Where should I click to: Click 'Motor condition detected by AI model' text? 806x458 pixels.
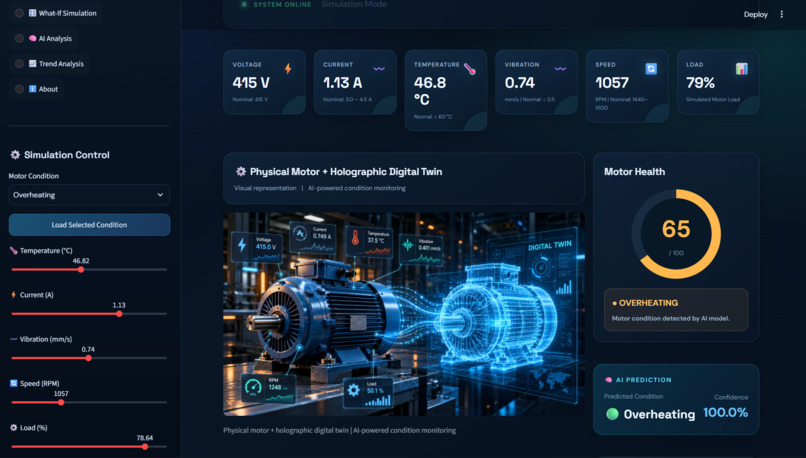point(670,318)
